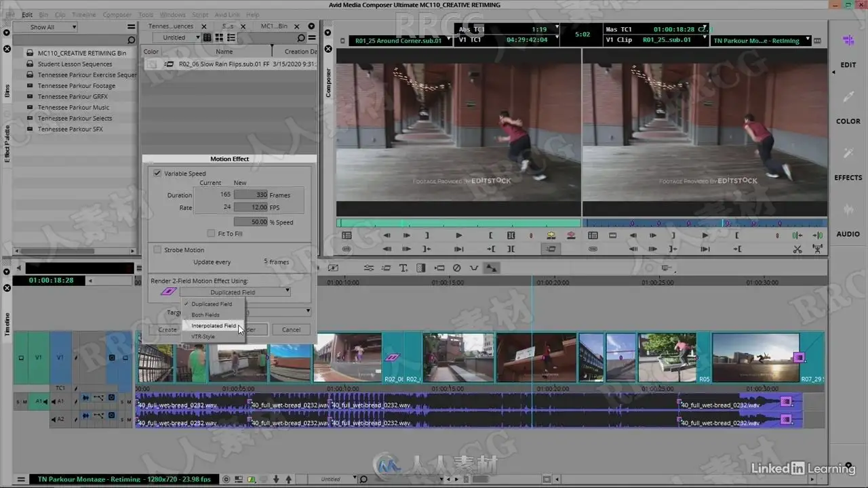
Task: Click the source monitor position bar
Action: [458, 223]
